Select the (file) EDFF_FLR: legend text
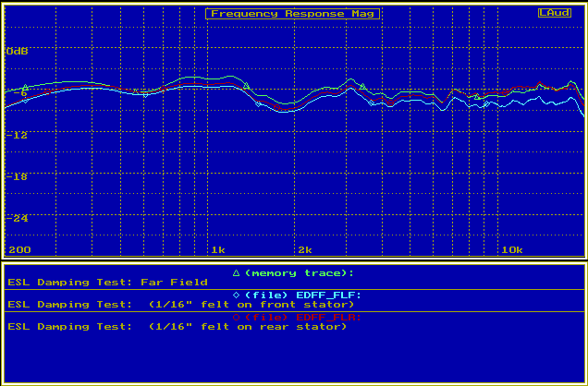Screen dimensions: 588x386 [x=303, y=317]
